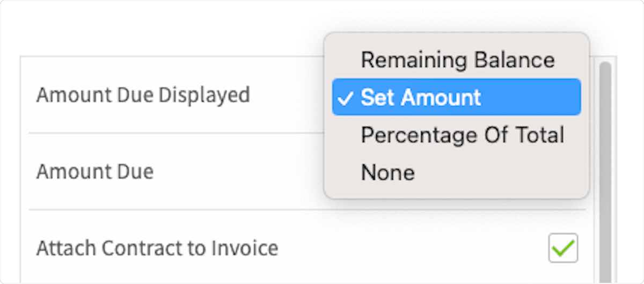Click the Amount Due label text
This screenshot has width=644, height=284.
(x=95, y=172)
